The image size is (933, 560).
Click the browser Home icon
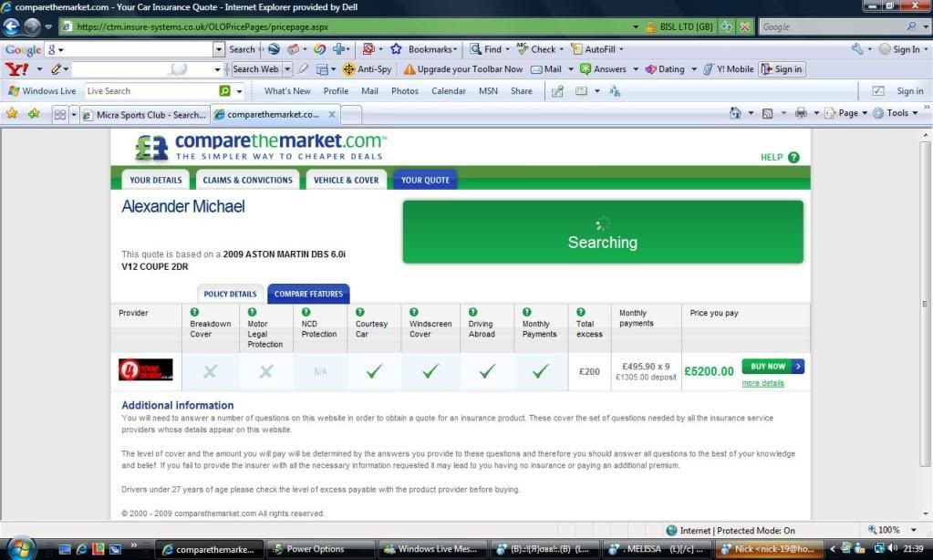[x=736, y=113]
